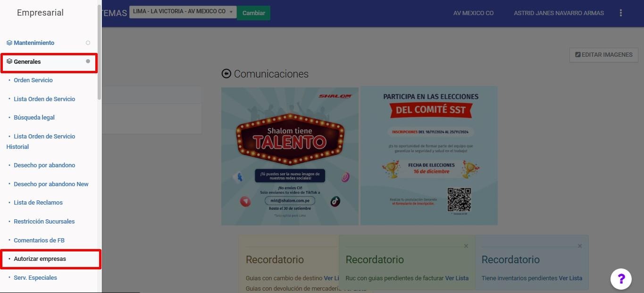Screen dimensions: 644x293
Task: Click the three-dot menu icon in header
Action: (x=621, y=13)
